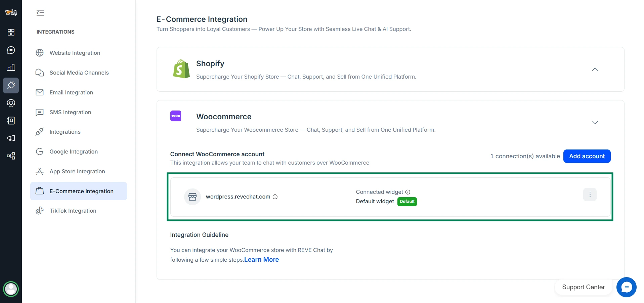Open the three-dot menu for wordpress.revechat.com
Image resolution: width=644 pixels, height=303 pixels.
click(x=590, y=194)
